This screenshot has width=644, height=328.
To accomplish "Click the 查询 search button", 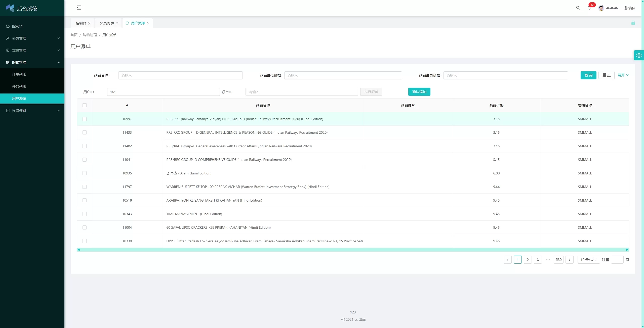I will click(x=588, y=75).
